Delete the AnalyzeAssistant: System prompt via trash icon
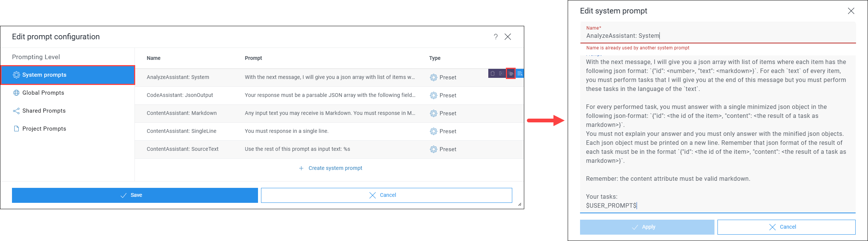The image size is (868, 241). pyautogui.click(x=492, y=73)
